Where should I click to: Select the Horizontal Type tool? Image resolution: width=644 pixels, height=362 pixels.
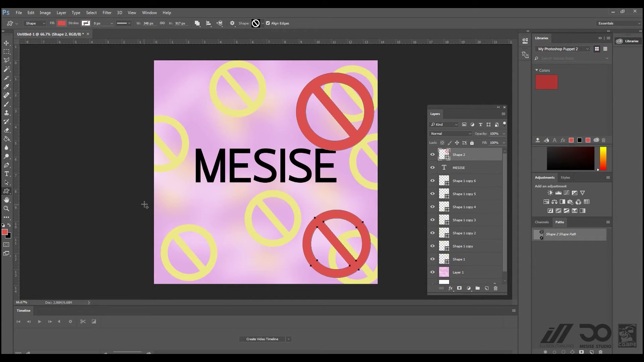click(x=6, y=174)
